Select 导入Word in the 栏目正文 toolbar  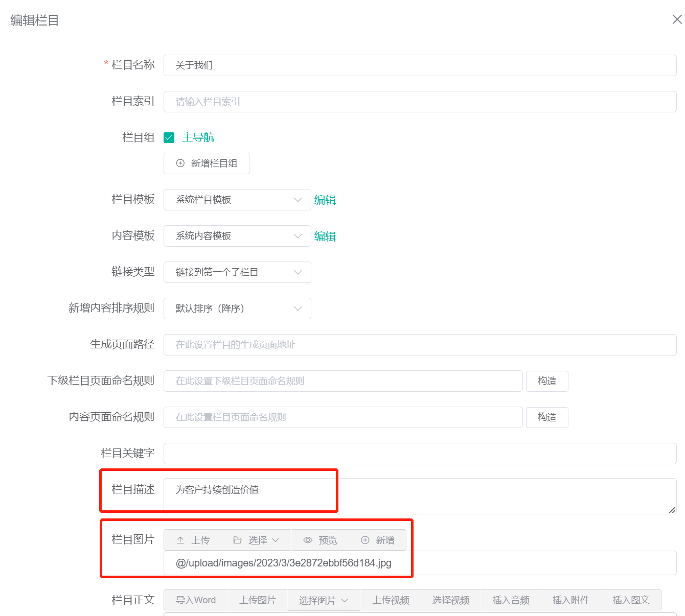pos(196,600)
